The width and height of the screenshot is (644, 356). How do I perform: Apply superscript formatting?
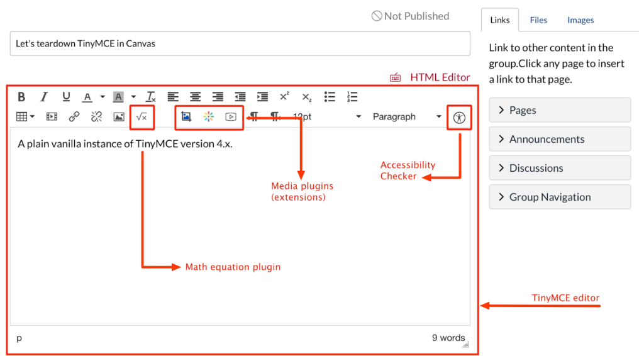click(284, 96)
